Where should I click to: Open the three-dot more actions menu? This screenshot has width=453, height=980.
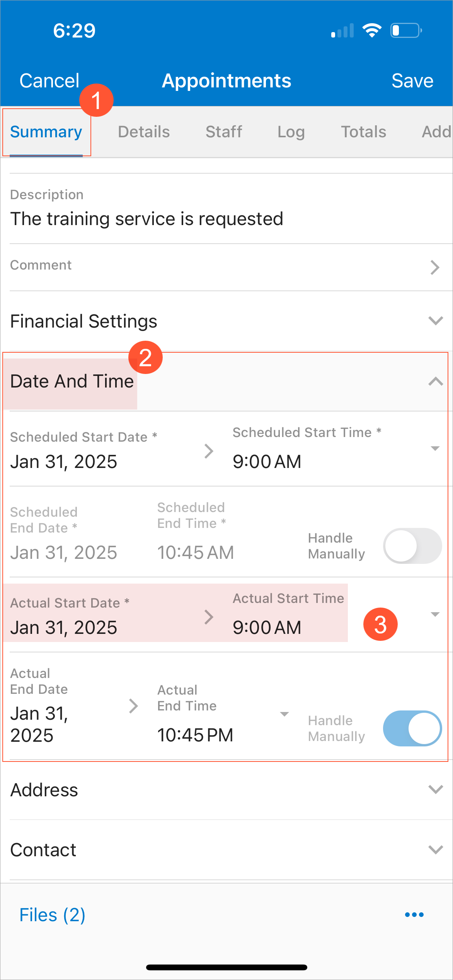(x=414, y=915)
